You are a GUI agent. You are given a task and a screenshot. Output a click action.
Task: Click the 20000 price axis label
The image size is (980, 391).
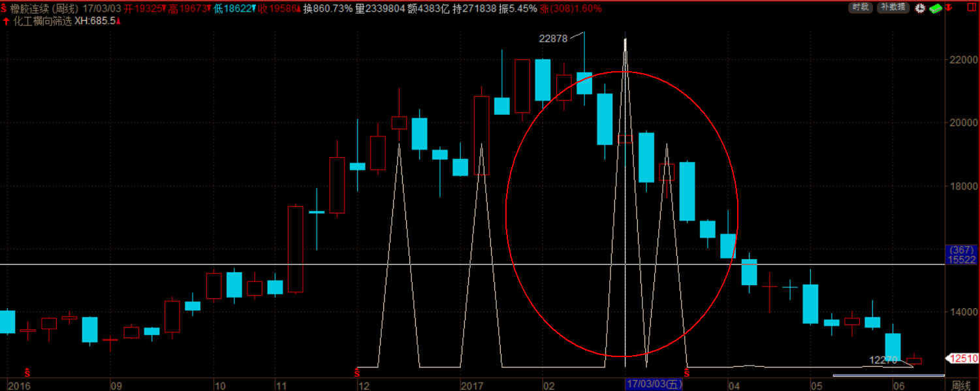pyautogui.click(x=963, y=123)
